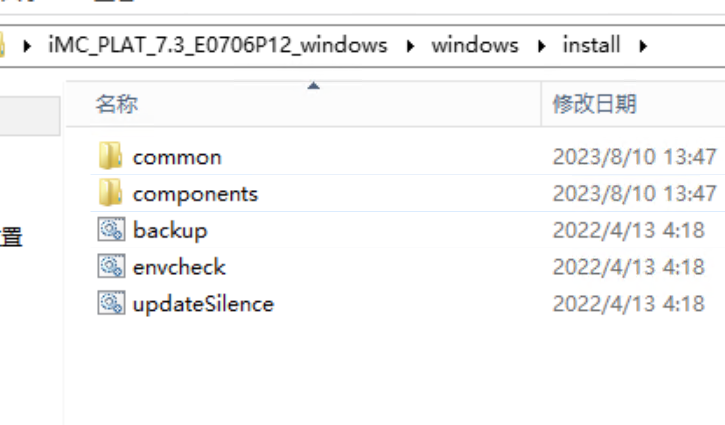Click the common folder icon
This screenshot has width=725, height=425.
point(110,157)
